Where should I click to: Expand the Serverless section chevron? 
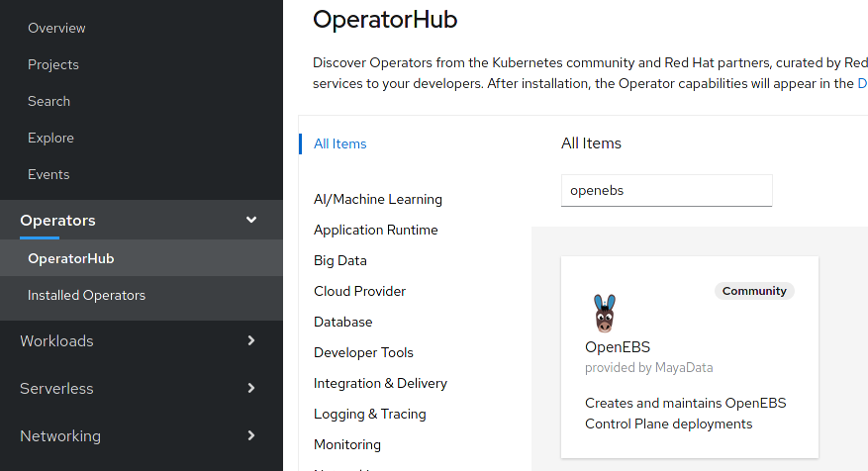pos(251,388)
